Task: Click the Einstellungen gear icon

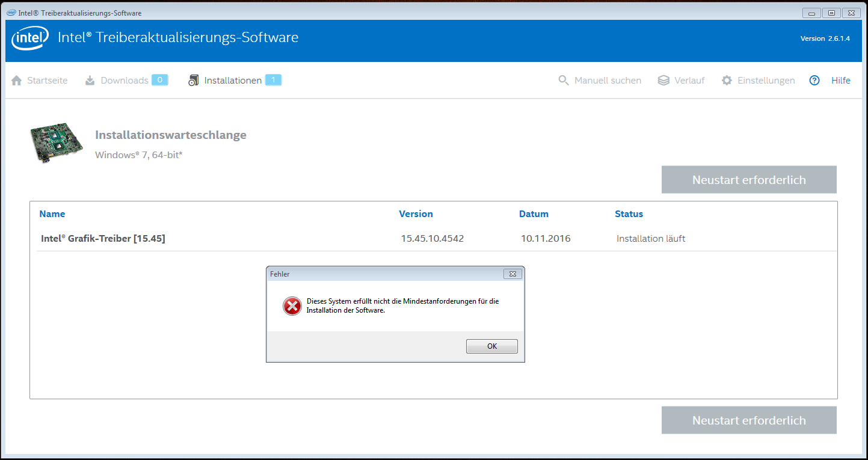Action: [727, 81]
